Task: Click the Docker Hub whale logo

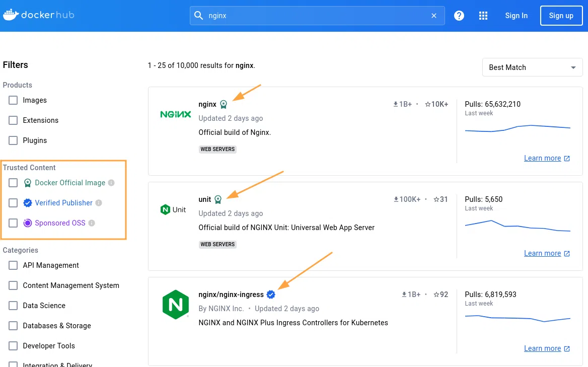Action: click(11, 15)
